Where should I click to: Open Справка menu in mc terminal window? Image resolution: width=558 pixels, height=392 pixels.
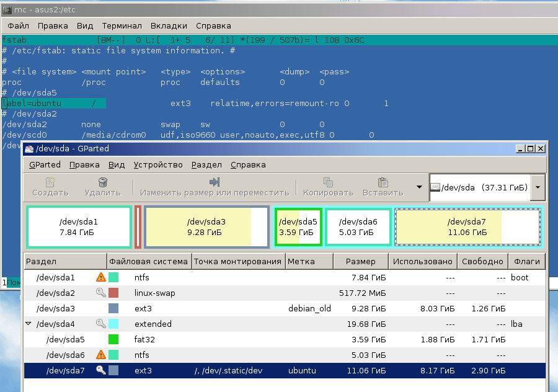tap(213, 26)
